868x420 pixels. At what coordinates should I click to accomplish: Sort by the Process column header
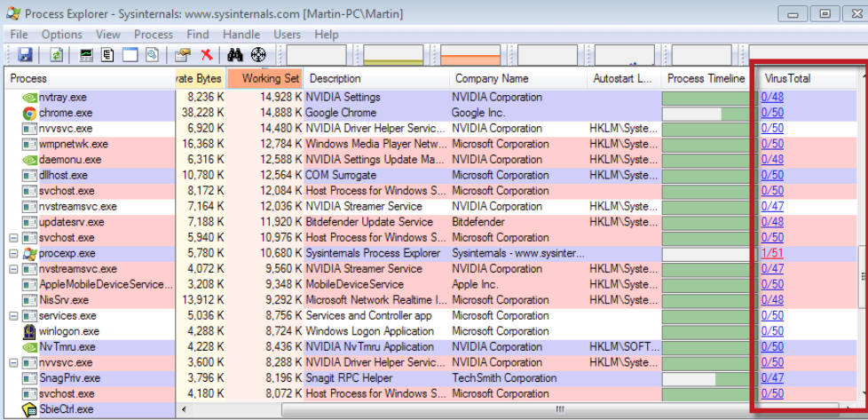click(x=90, y=79)
